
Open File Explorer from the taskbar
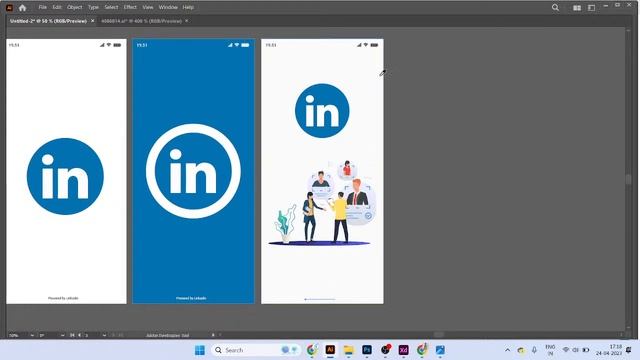tap(349, 350)
